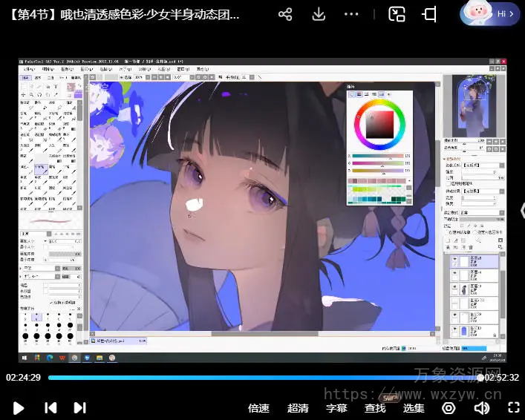Skip to the previous video
This screenshot has width=525, height=420.
tap(50, 407)
